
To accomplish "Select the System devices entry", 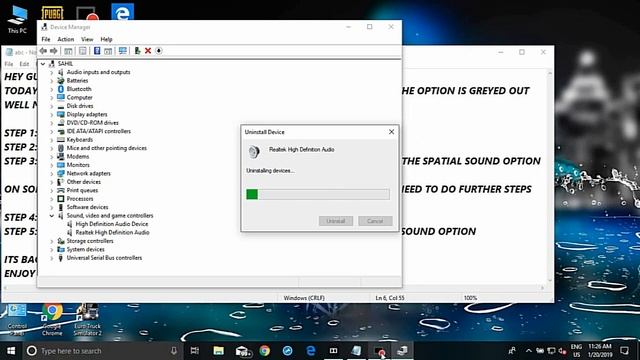I will click(85, 249).
